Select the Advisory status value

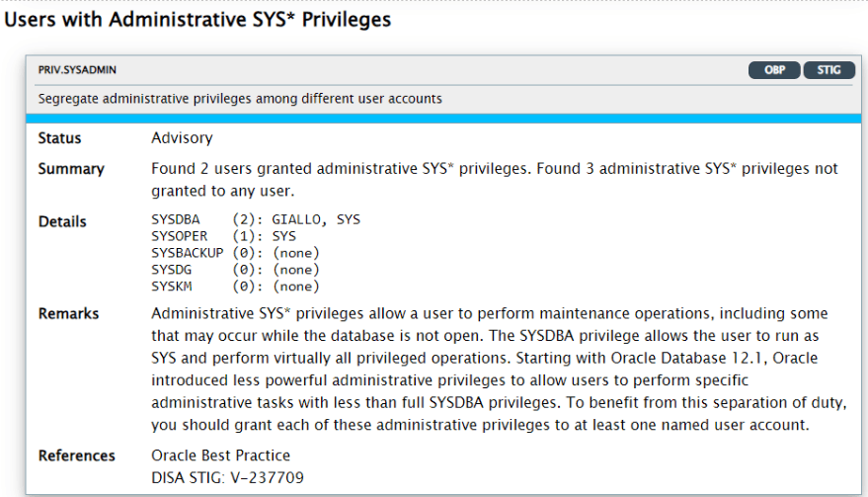pos(182,138)
